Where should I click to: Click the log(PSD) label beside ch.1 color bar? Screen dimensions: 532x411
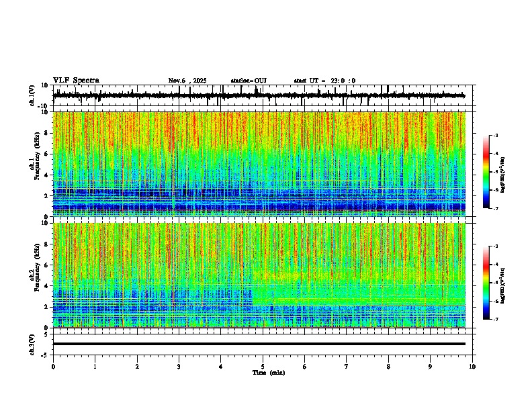point(502,175)
